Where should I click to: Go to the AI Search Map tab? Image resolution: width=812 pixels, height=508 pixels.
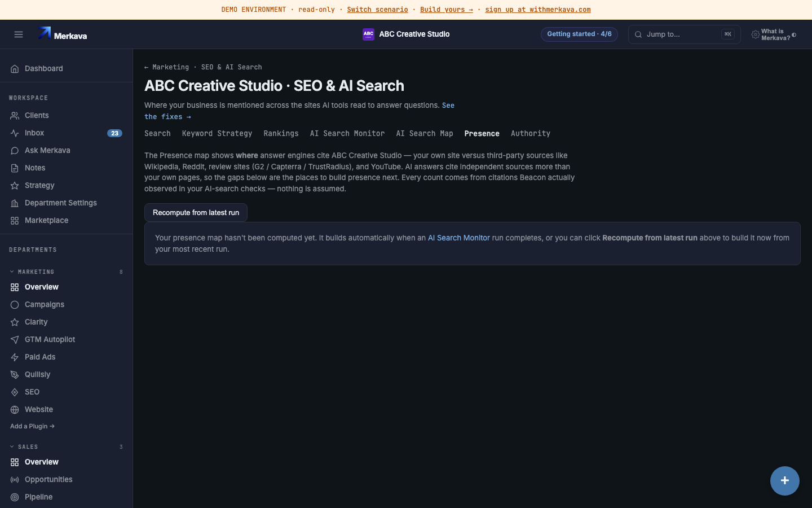tap(425, 134)
